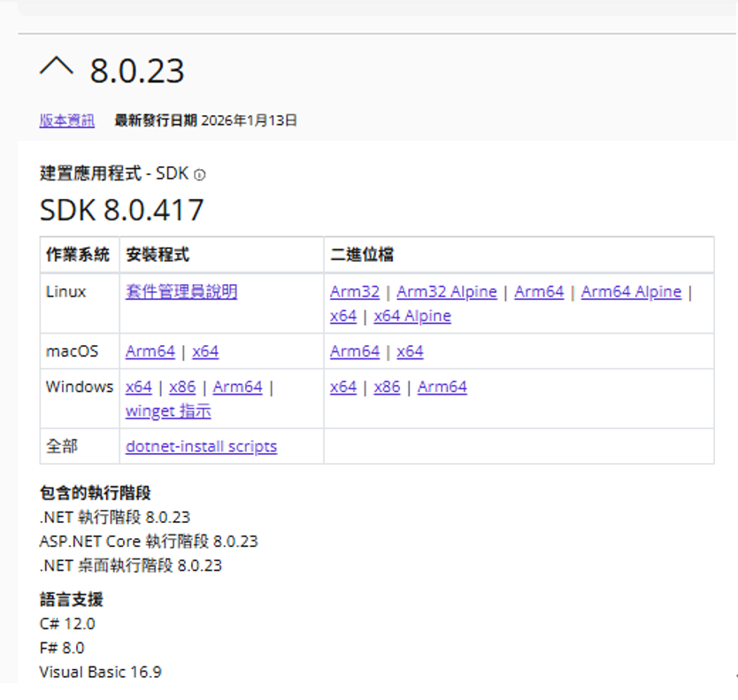Click the 語言支援 heading
738x700 pixels.
[x=71, y=600]
